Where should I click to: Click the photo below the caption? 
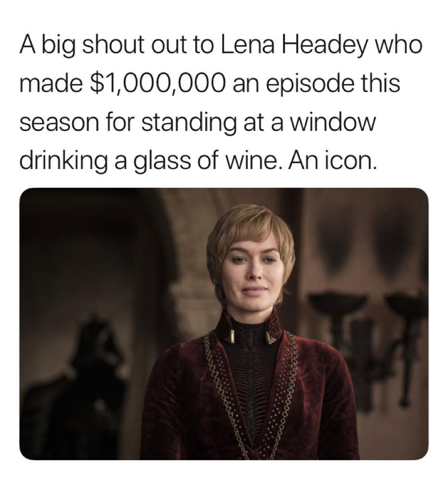tap(224, 324)
